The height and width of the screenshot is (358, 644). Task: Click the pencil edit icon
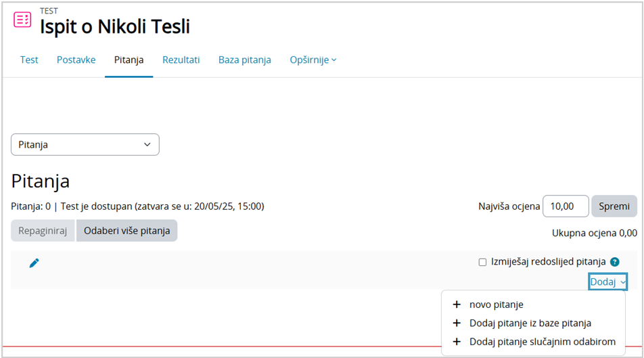34,263
